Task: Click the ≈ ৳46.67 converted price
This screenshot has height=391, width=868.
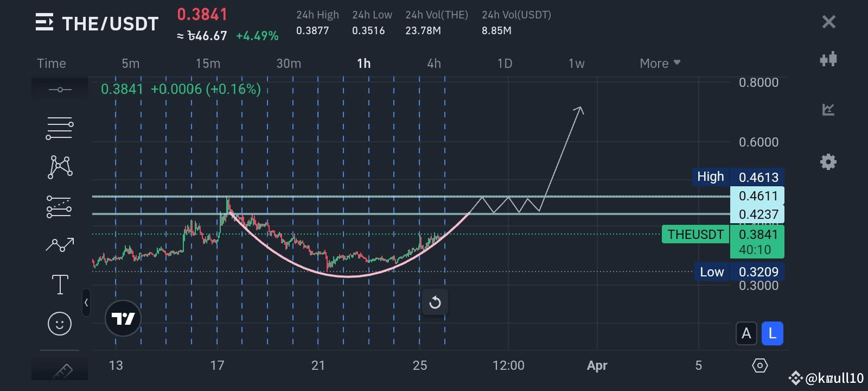Action: click(x=202, y=36)
